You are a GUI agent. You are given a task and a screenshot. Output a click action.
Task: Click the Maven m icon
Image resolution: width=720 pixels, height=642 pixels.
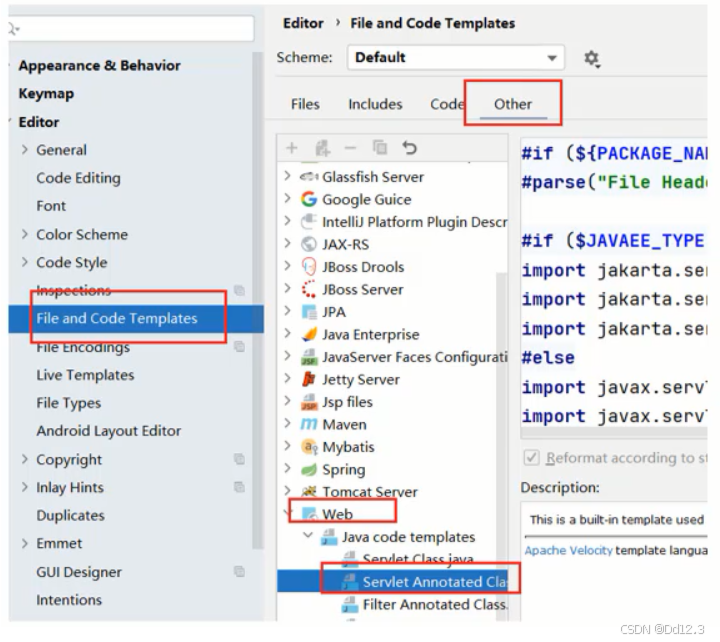309,424
